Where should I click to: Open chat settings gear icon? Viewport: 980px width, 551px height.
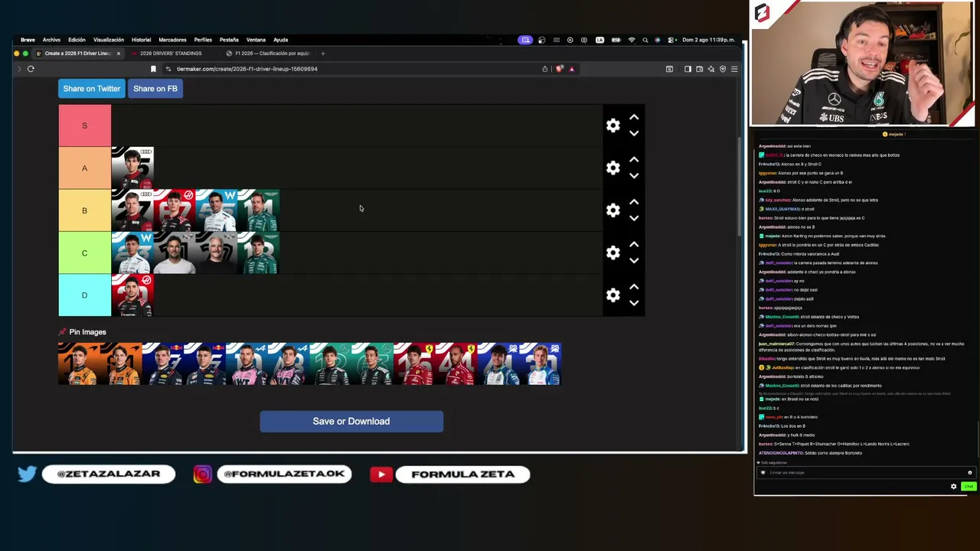(x=953, y=487)
